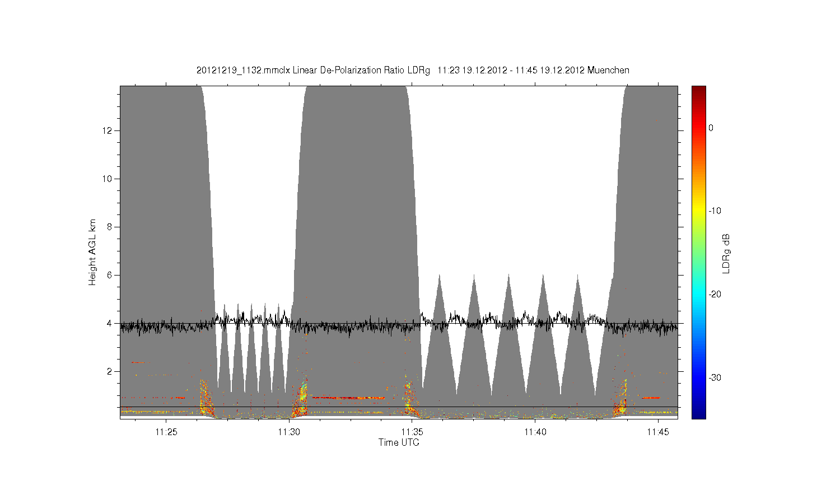This screenshot has height=504, width=840.
Task: Click the plot title text '20121219_1132.mmclx'
Action: [x=243, y=71]
